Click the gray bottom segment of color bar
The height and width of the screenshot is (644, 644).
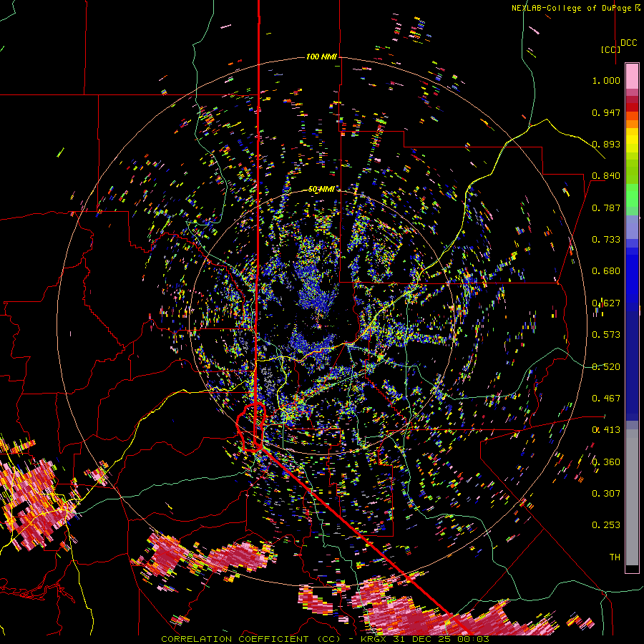tap(632, 497)
